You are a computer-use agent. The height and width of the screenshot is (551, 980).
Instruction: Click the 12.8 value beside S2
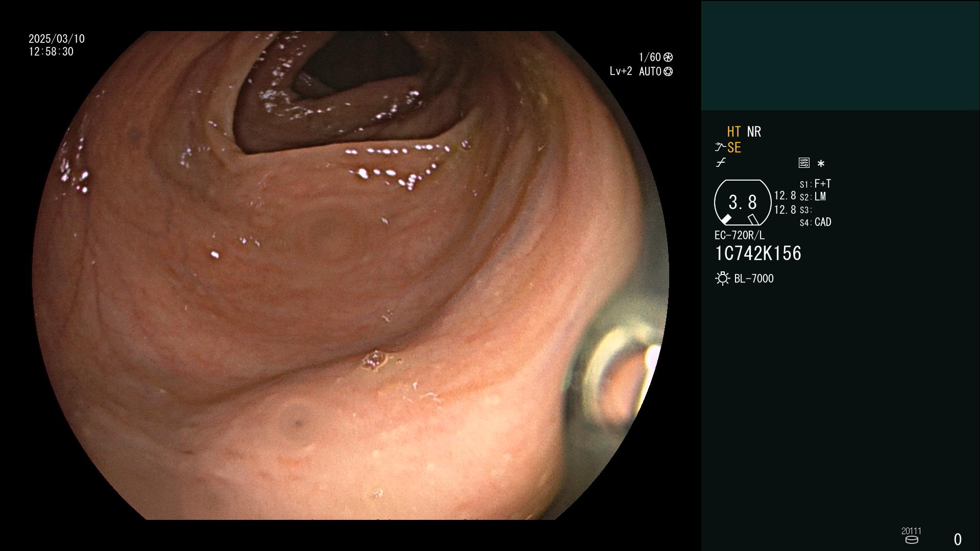[785, 195]
